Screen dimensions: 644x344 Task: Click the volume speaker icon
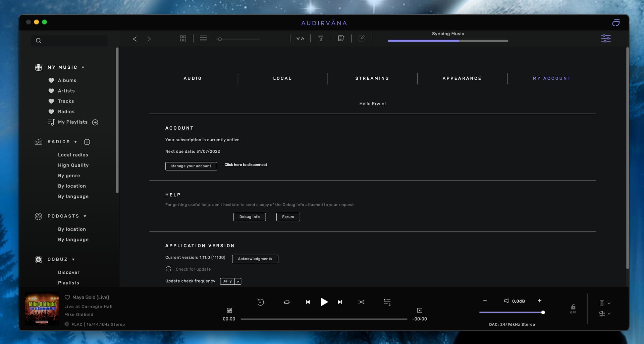(506, 301)
